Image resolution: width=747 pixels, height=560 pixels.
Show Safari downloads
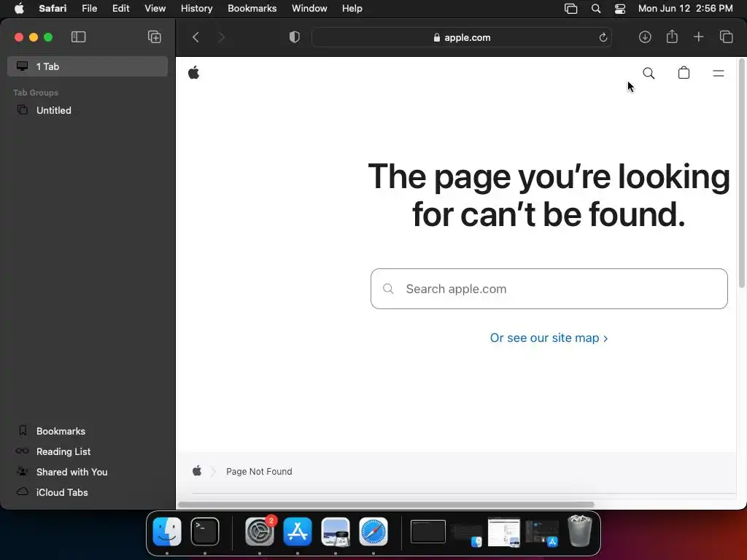point(645,36)
